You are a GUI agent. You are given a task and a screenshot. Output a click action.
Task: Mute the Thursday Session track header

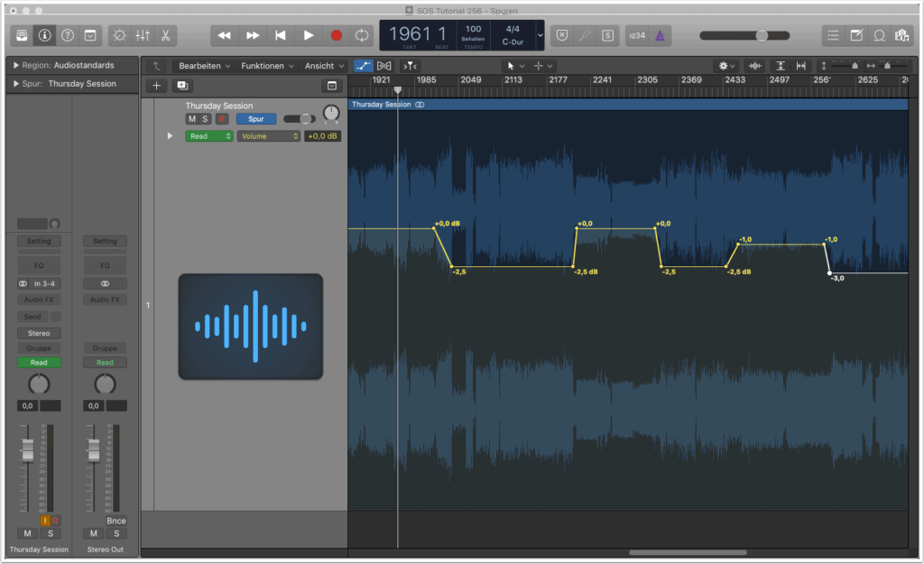(x=191, y=119)
